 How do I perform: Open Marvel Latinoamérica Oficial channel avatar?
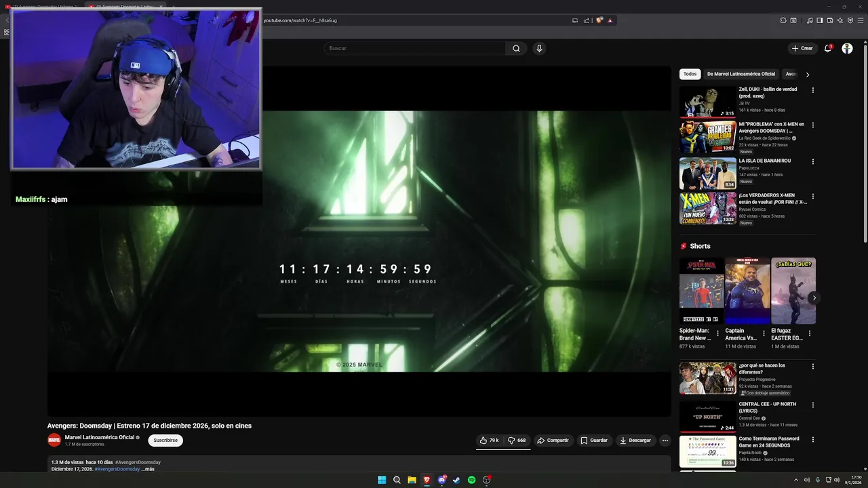click(54, 441)
